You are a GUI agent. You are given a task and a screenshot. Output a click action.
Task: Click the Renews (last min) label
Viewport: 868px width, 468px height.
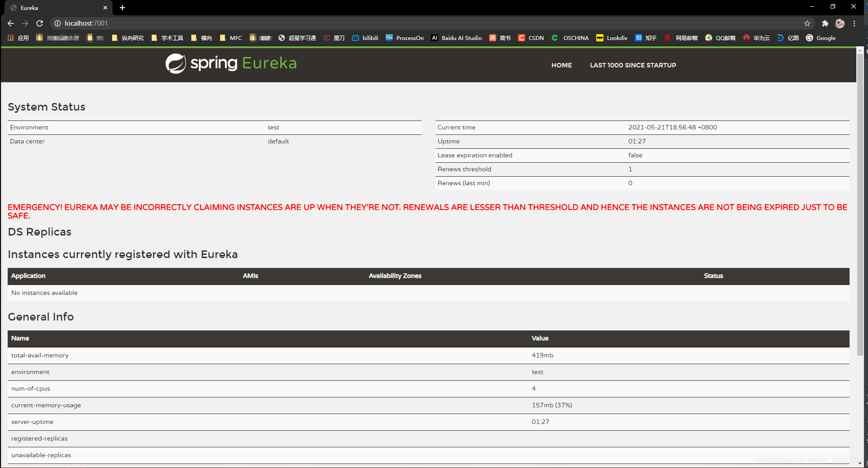(463, 183)
